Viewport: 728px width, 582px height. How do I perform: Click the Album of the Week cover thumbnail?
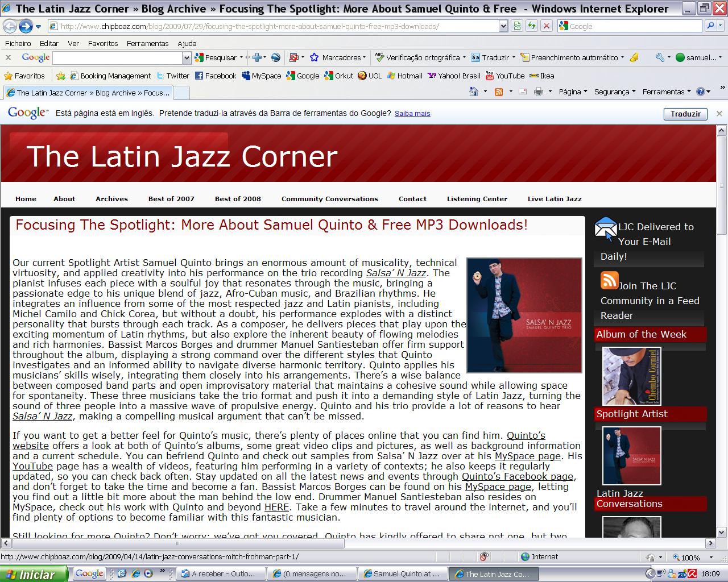coord(632,376)
